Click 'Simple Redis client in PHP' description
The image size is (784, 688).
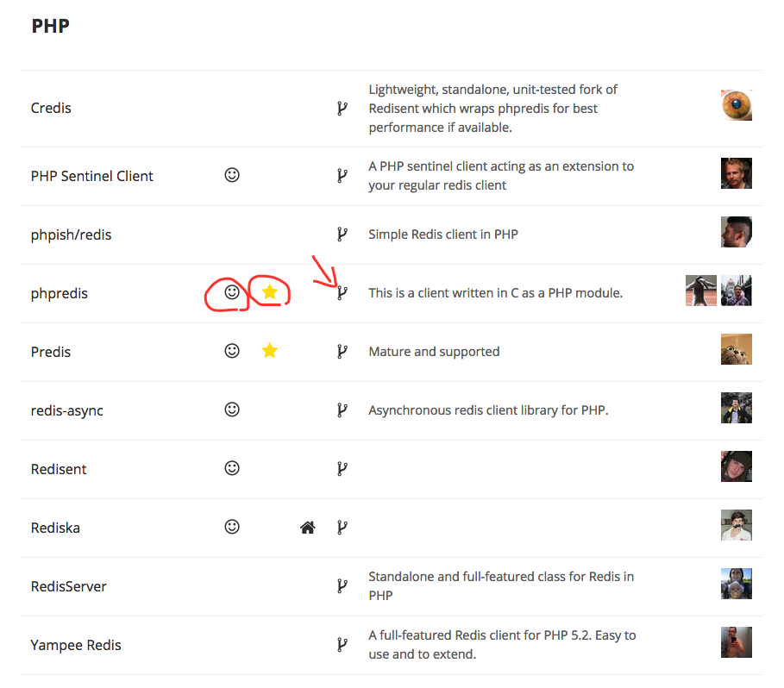point(443,235)
